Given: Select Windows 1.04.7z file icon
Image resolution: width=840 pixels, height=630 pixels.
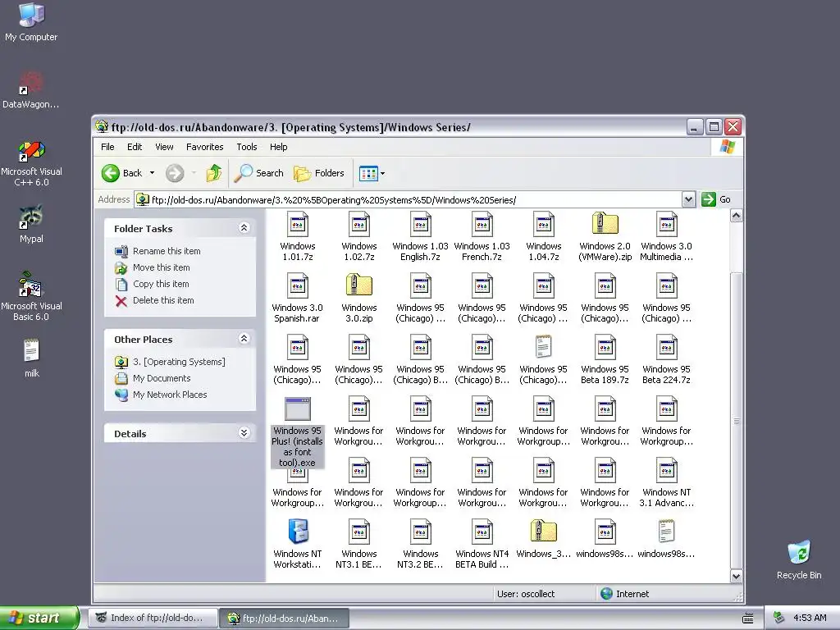Looking at the screenshot, I should point(544,225).
